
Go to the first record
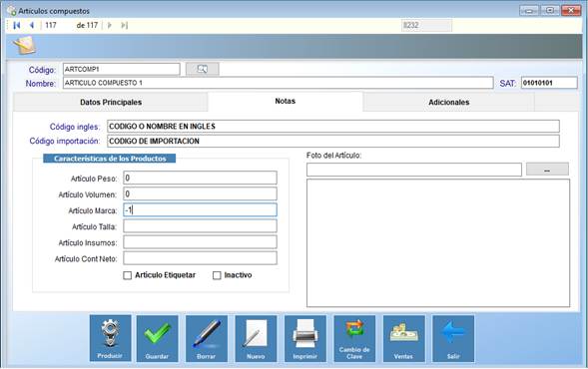click(17, 25)
